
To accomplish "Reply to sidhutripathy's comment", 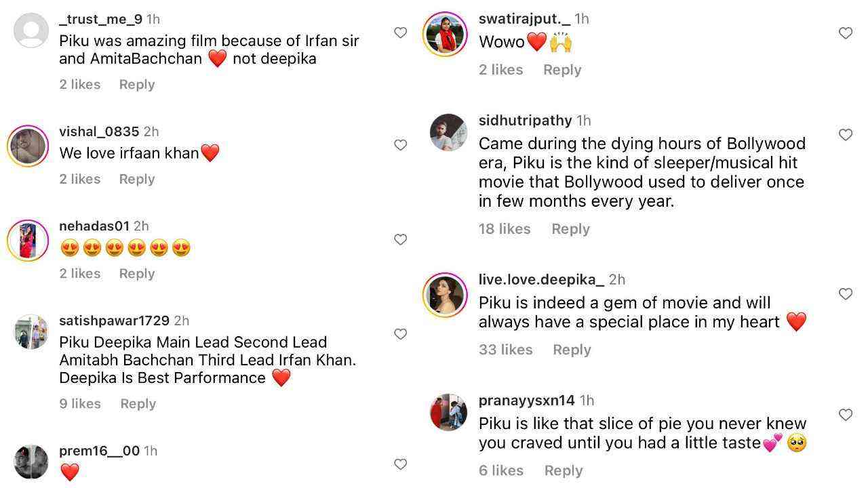I will (x=570, y=229).
